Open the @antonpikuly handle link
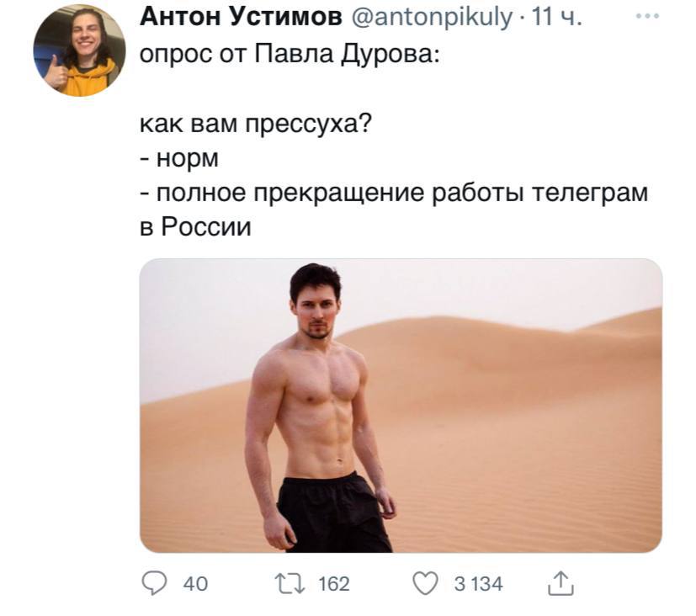 432,18
